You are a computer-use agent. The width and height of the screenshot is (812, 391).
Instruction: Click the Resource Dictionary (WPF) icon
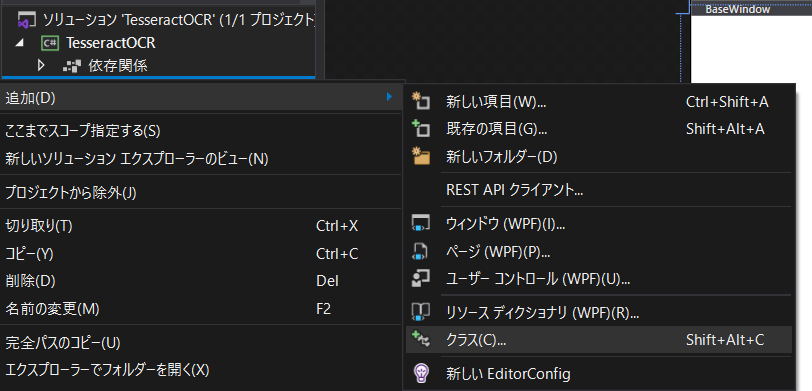[x=420, y=312]
